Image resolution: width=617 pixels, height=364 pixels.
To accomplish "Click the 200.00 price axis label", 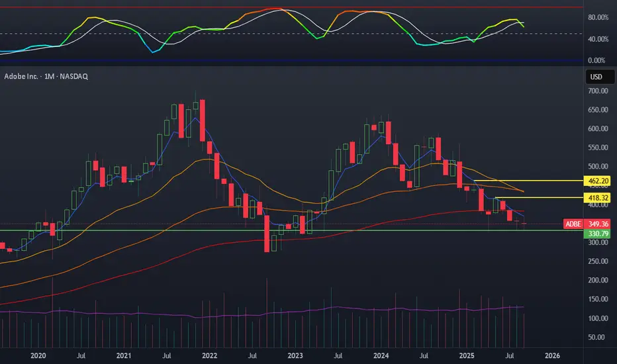I will tap(598, 280).
